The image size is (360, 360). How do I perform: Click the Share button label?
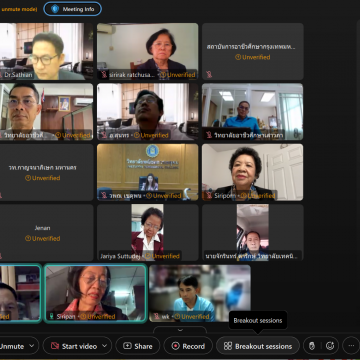143,346
